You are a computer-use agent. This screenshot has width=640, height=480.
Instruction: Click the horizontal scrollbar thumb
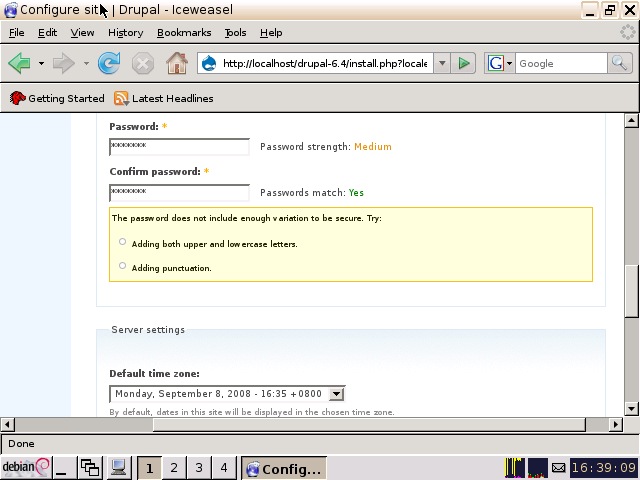coord(369,424)
